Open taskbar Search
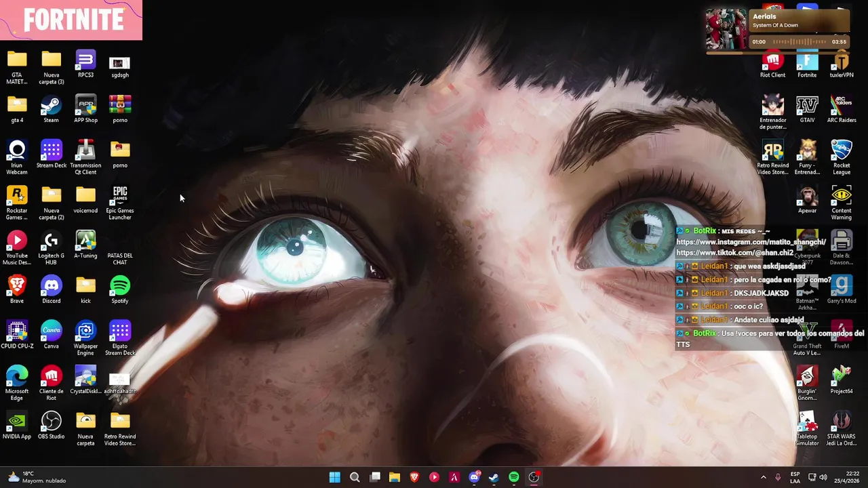This screenshot has width=868, height=488. point(355,477)
